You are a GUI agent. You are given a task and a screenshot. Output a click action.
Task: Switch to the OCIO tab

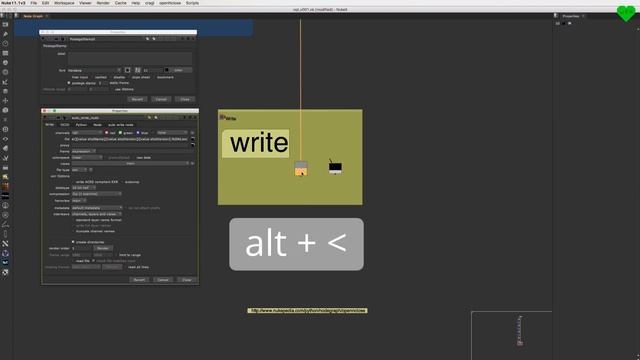pyautogui.click(x=64, y=124)
